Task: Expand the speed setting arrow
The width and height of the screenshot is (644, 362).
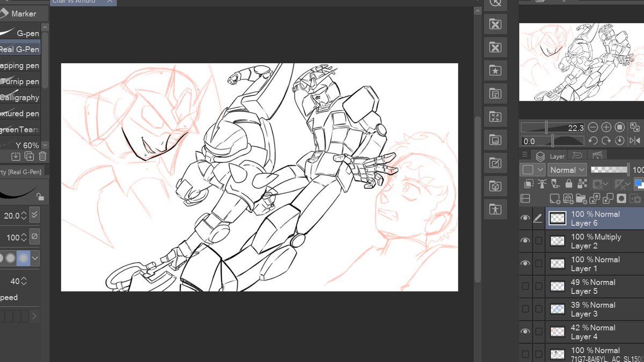Action: point(34,316)
